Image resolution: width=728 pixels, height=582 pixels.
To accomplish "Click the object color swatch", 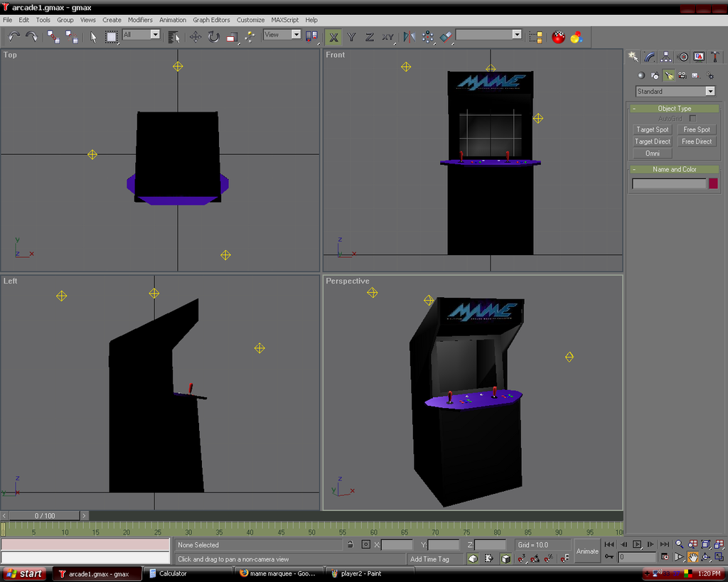I will (713, 183).
